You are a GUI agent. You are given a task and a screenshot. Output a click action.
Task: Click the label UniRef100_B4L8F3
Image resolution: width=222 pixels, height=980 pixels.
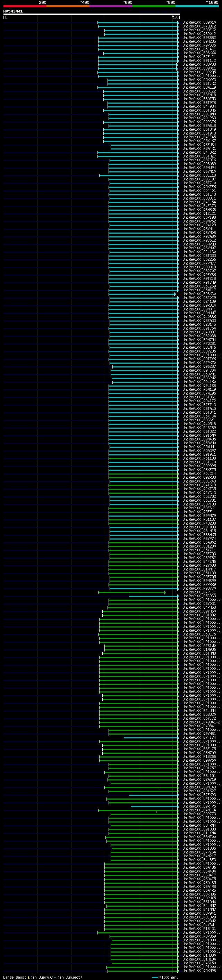click(199, 860)
